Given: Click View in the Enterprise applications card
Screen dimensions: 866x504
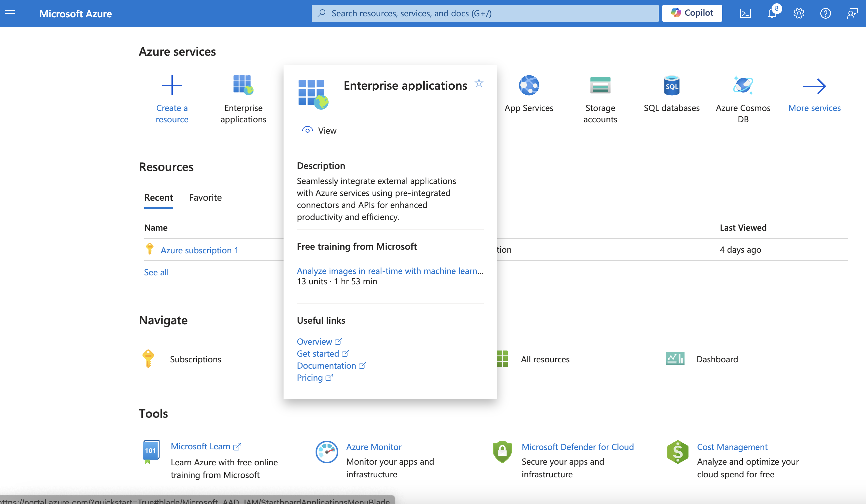Looking at the screenshot, I should pos(319,130).
